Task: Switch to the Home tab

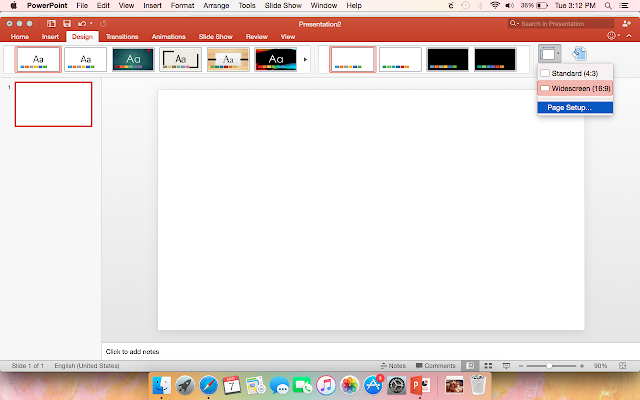Action: (x=20, y=37)
